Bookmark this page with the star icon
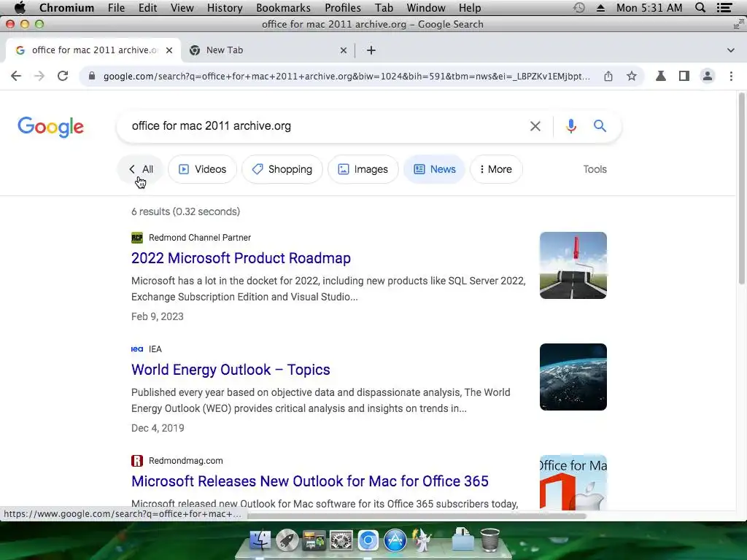This screenshot has width=747, height=560. [x=632, y=76]
